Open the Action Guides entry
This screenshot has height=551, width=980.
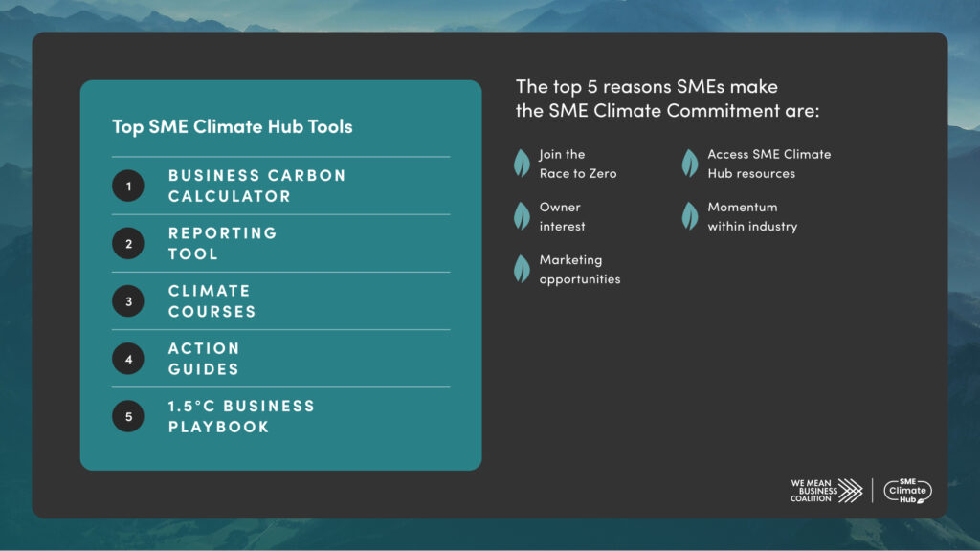[204, 359]
